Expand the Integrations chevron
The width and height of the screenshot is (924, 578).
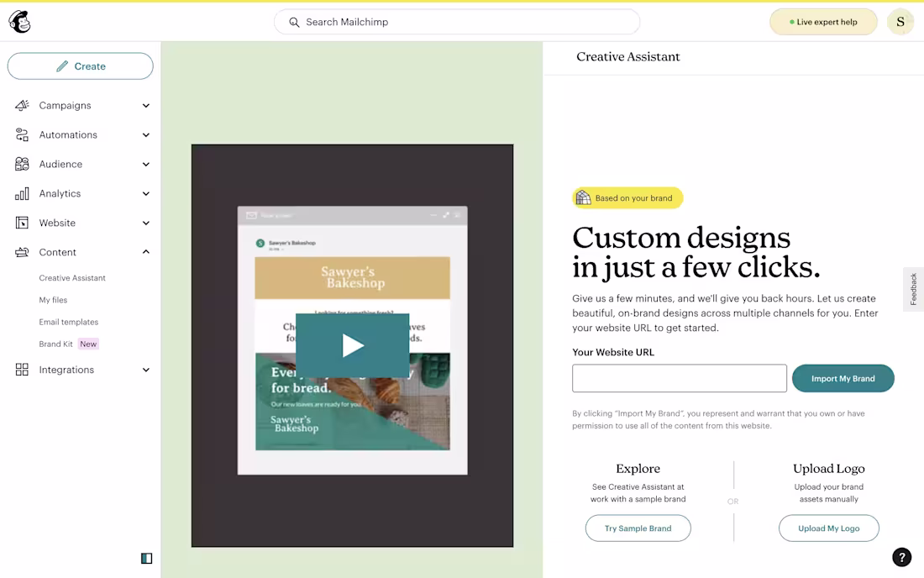(x=144, y=370)
